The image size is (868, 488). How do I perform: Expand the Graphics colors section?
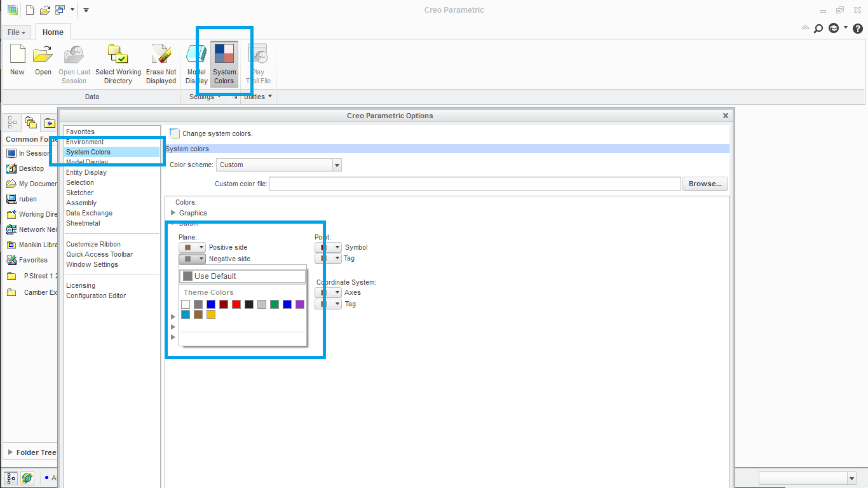point(173,213)
